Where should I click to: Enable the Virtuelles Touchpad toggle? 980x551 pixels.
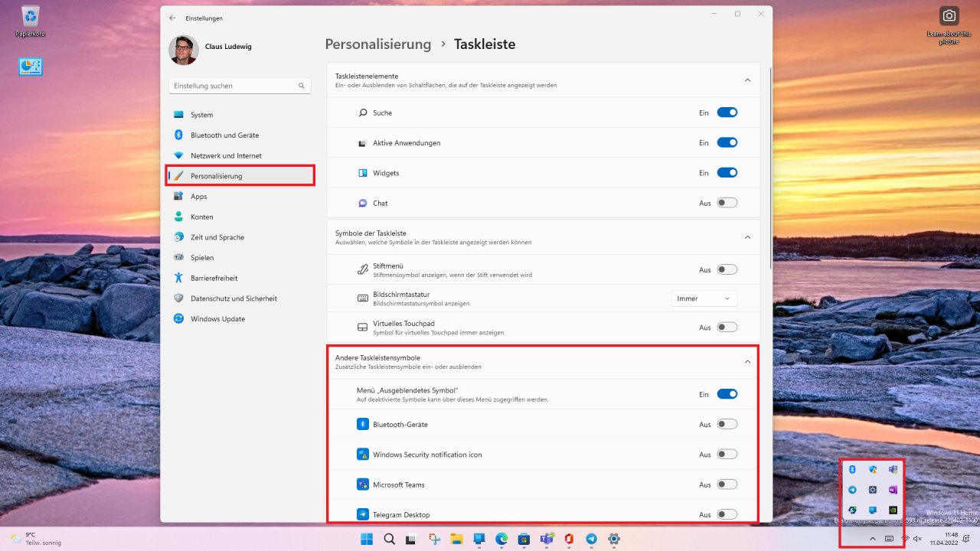(727, 328)
